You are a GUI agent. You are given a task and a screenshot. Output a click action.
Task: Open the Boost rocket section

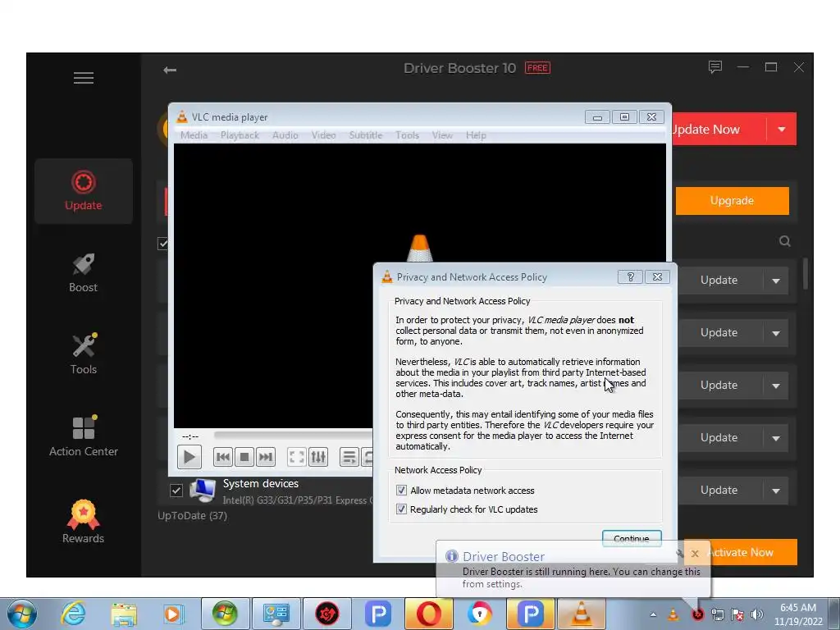(83, 273)
